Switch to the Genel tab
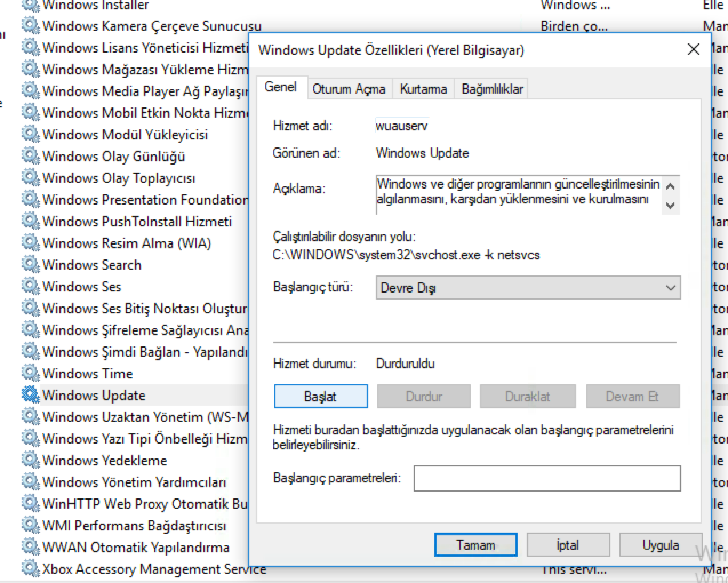The height and width of the screenshot is (583, 728). 281,87
